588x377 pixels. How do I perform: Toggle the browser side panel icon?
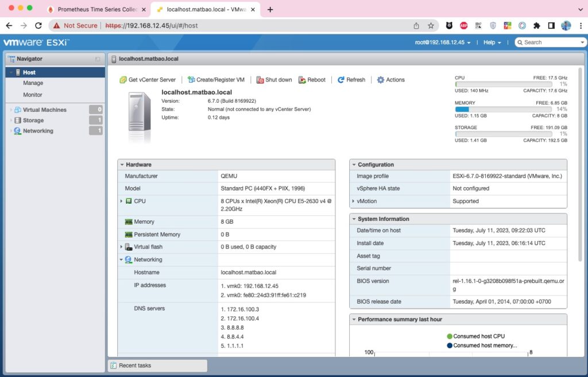[x=551, y=25]
